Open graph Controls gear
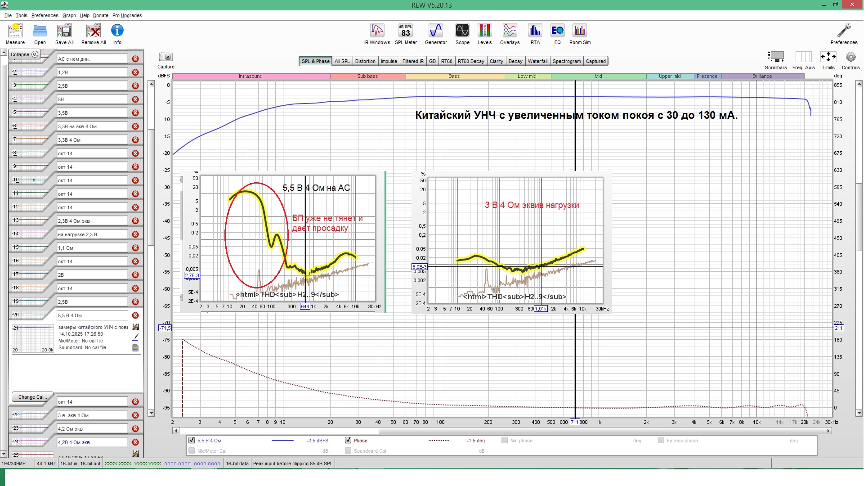 tap(850, 57)
